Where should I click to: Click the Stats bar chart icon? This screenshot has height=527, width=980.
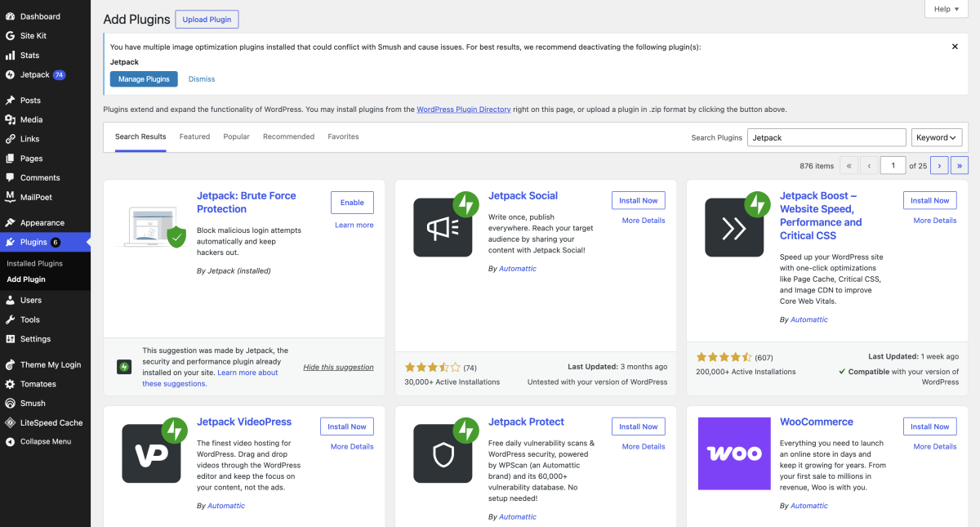(10, 56)
